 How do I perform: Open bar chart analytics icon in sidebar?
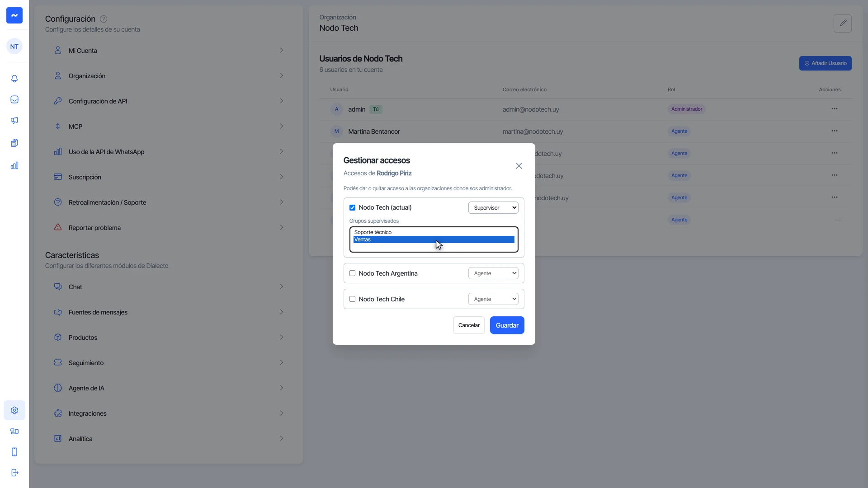(x=14, y=165)
